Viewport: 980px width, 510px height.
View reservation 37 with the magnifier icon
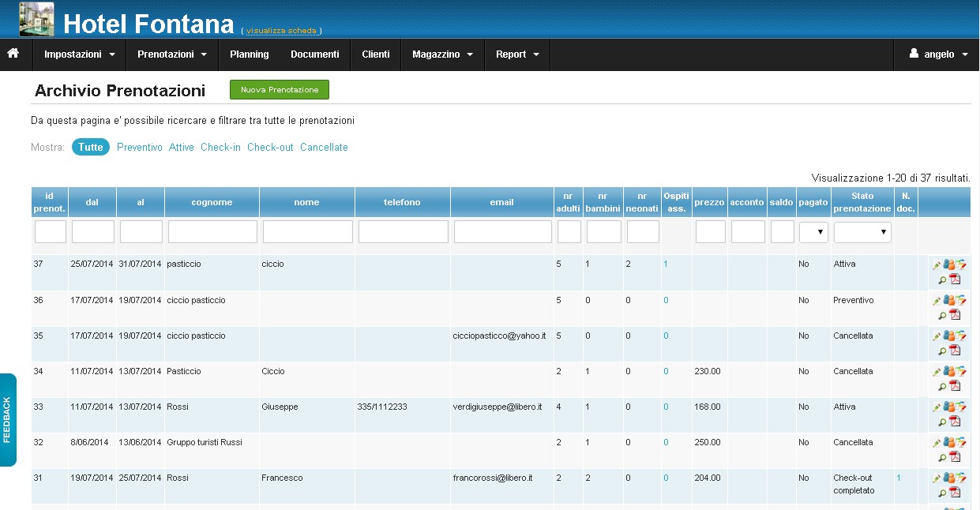click(942, 279)
